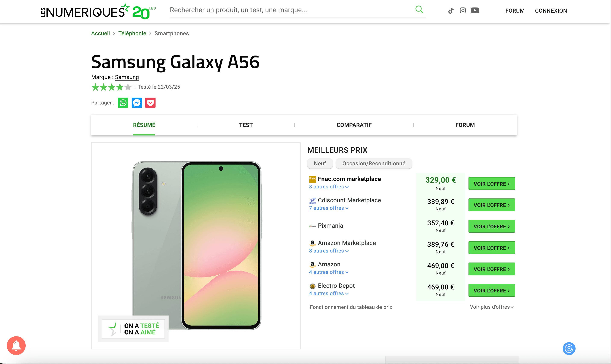Click the search magnifier icon
Image resolution: width=611 pixels, height=364 pixels.
[419, 10]
